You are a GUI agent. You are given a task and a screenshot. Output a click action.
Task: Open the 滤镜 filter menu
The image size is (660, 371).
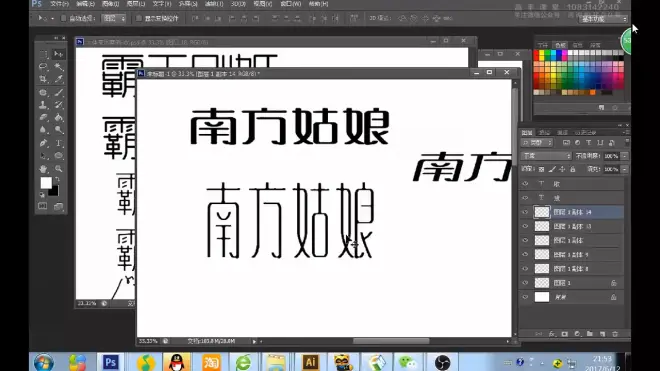click(x=214, y=4)
